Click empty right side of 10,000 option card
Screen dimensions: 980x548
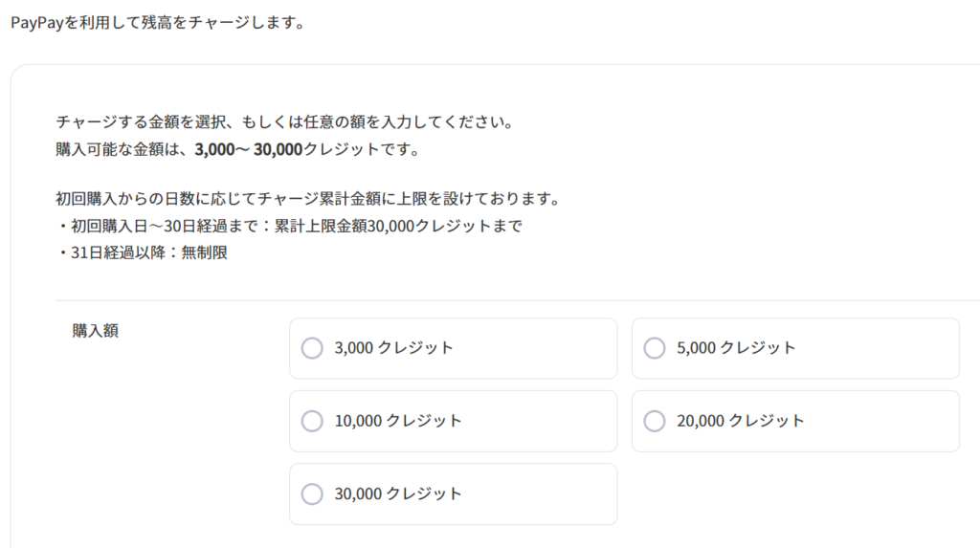pos(555,421)
